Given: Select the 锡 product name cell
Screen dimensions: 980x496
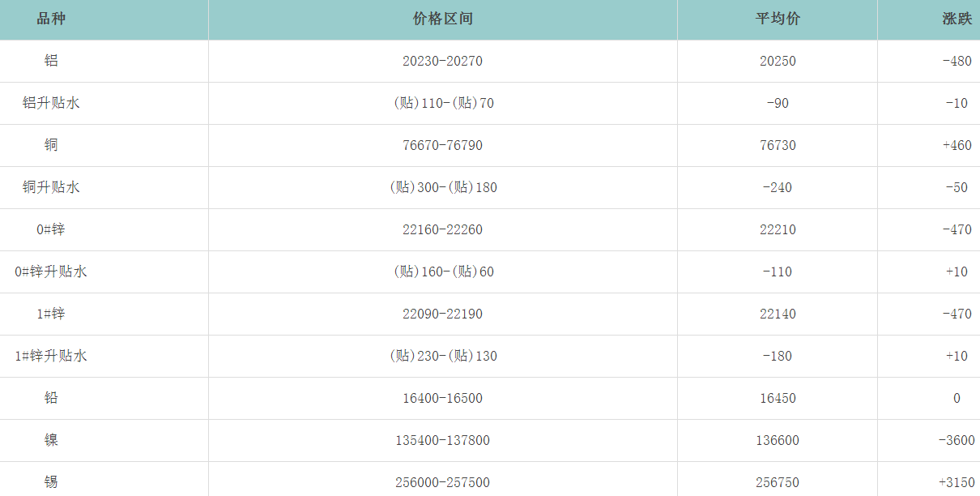Looking at the screenshot, I should point(51,482).
